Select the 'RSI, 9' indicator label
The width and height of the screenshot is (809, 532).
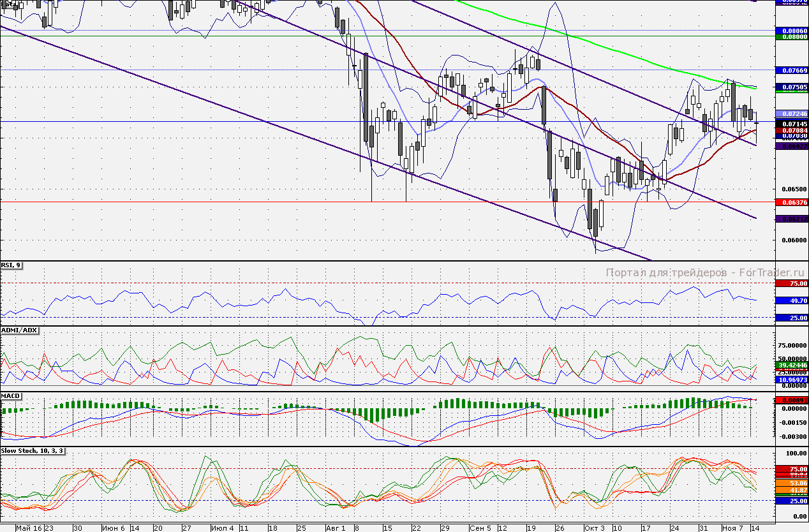11,267
